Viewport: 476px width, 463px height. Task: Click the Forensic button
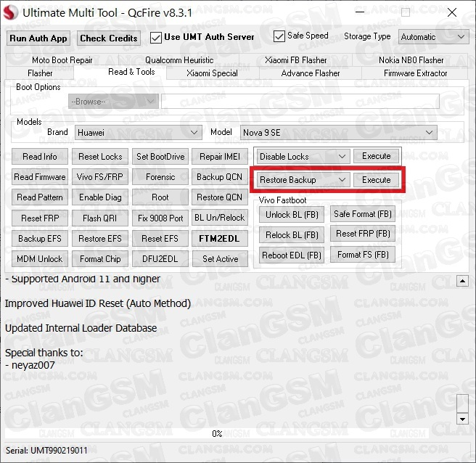click(x=160, y=177)
